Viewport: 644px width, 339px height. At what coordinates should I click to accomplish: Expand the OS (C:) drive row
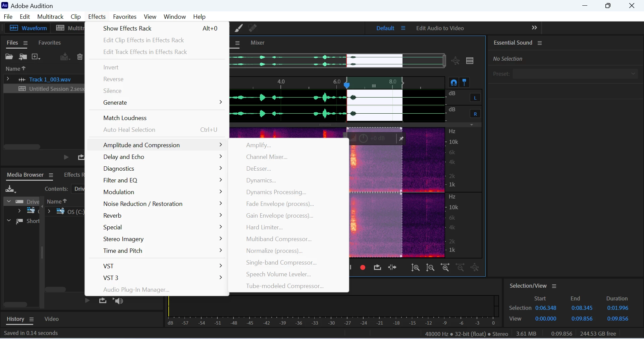point(49,212)
